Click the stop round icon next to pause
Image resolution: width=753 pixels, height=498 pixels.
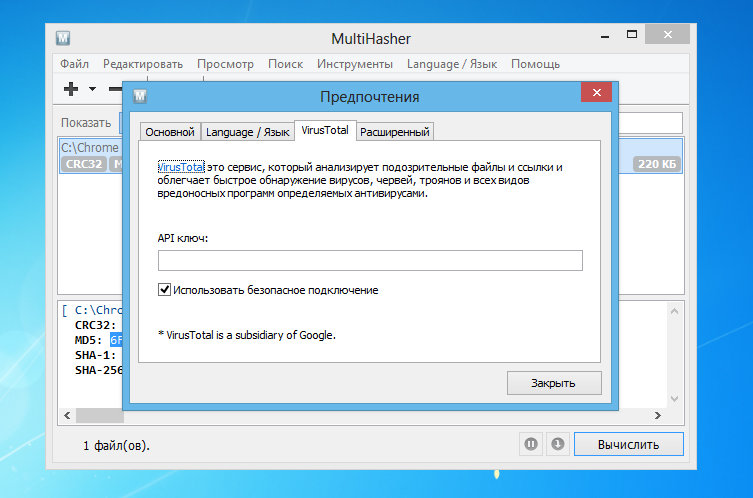pos(558,444)
